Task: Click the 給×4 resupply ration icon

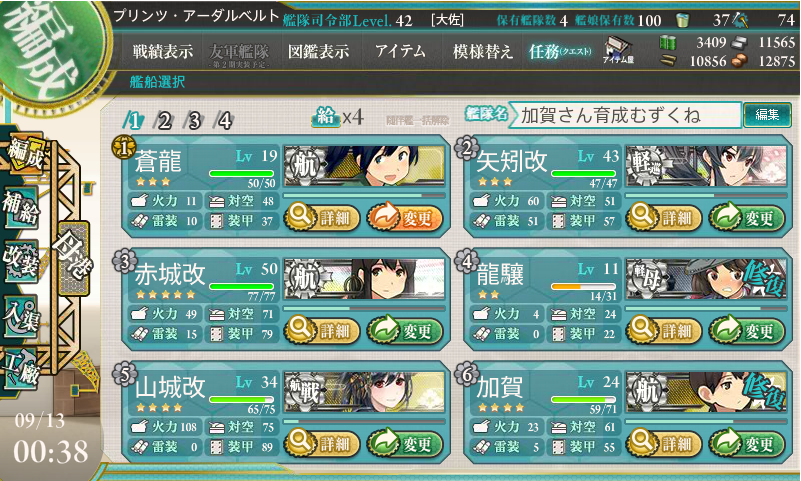Action: pos(338,117)
